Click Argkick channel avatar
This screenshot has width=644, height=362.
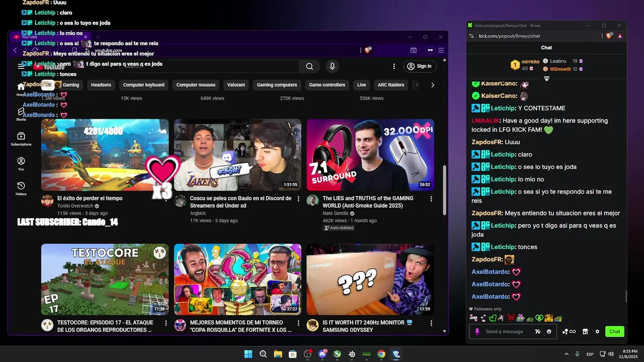click(180, 201)
